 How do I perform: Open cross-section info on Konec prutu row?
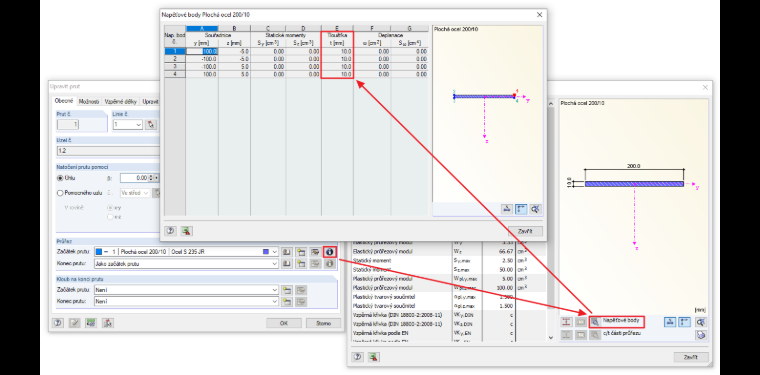click(330, 264)
